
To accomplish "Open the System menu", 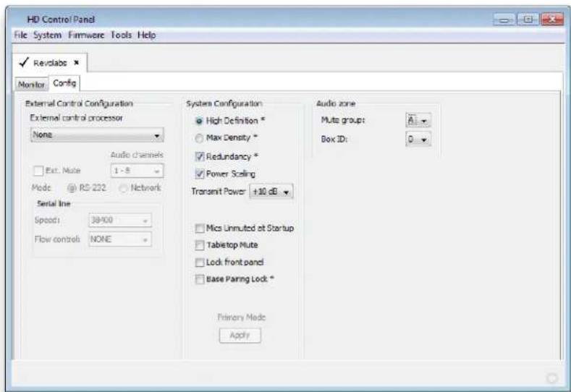I will [x=47, y=35].
